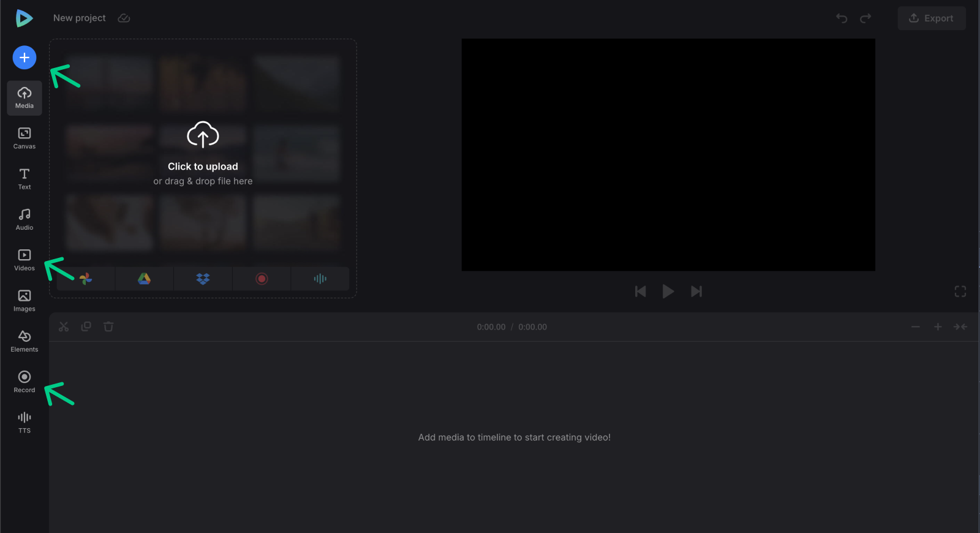The height and width of the screenshot is (533, 980).
Task: Click the cloud saved status icon
Action: click(x=124, y=18)
